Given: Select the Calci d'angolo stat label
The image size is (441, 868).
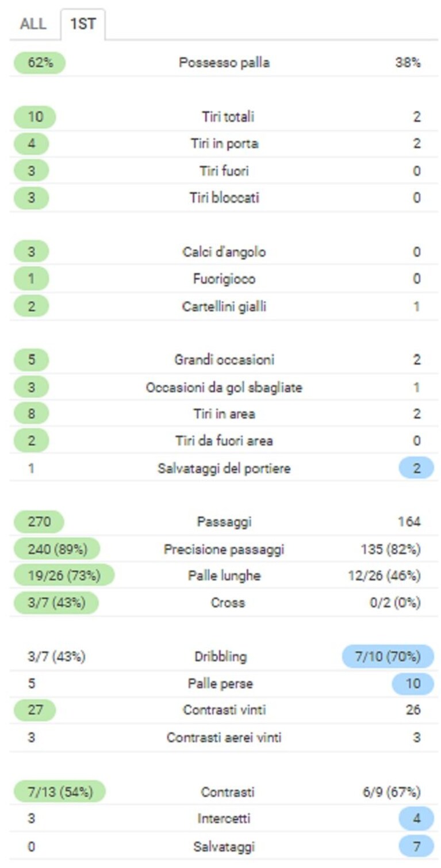Looking at the screenshot, I should coord(224,252).
